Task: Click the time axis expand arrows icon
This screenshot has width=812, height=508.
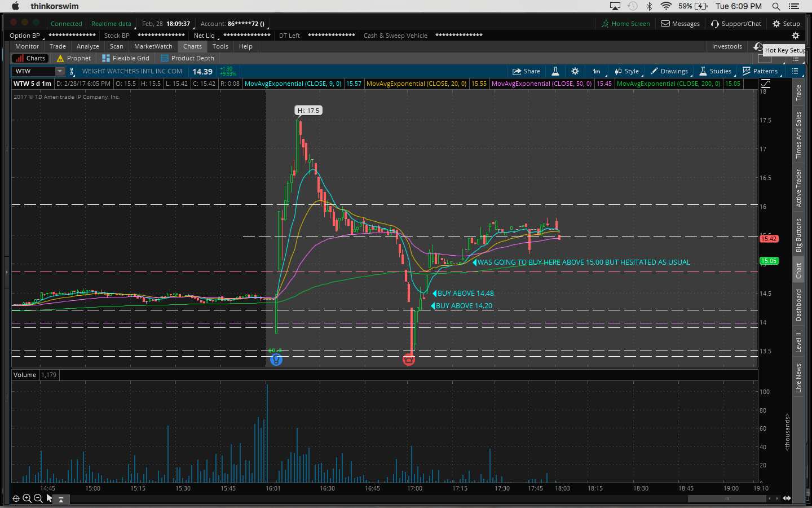Action: coord(787,498)
